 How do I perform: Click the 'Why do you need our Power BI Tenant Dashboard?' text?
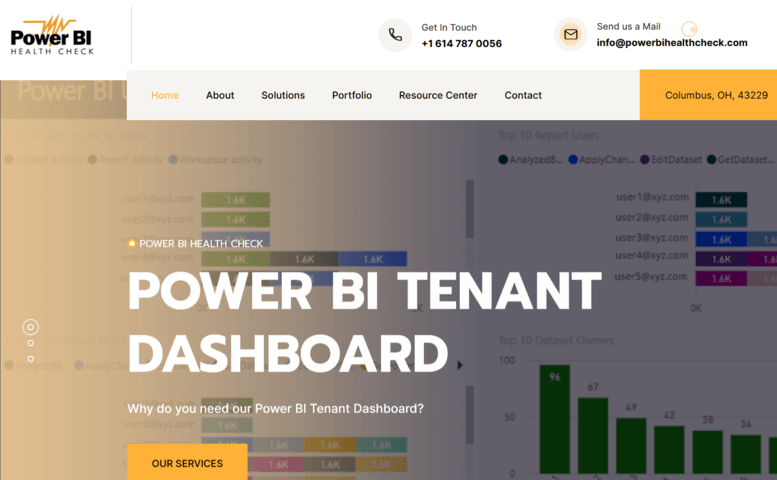coord(276,409)
